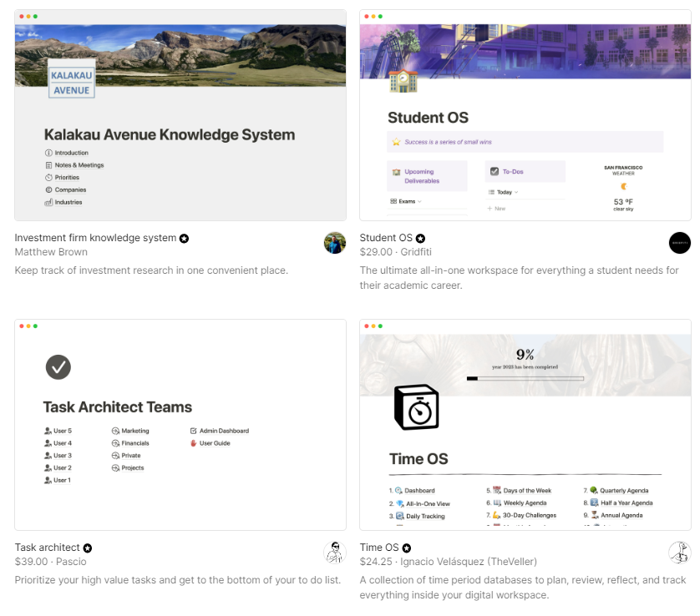700x616 pixels.
Task: Open the Task architect template title link
Action: click(x=48, y=548)
